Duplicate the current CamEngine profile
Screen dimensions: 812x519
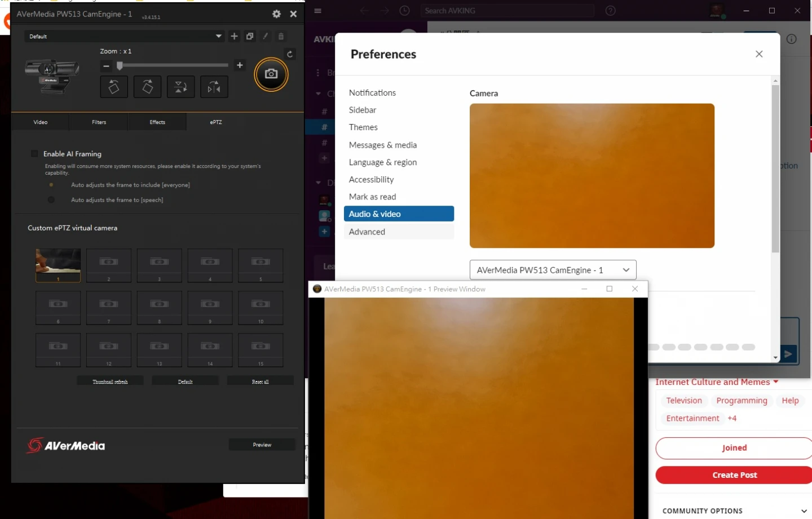[250, 36]
